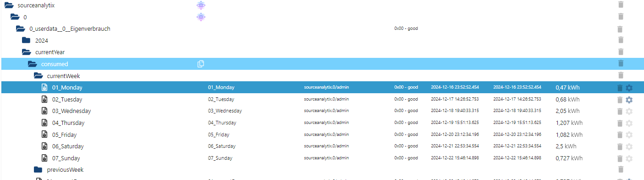
Task: Delete the 02_Tuesday state
Action: pos(620,100)
